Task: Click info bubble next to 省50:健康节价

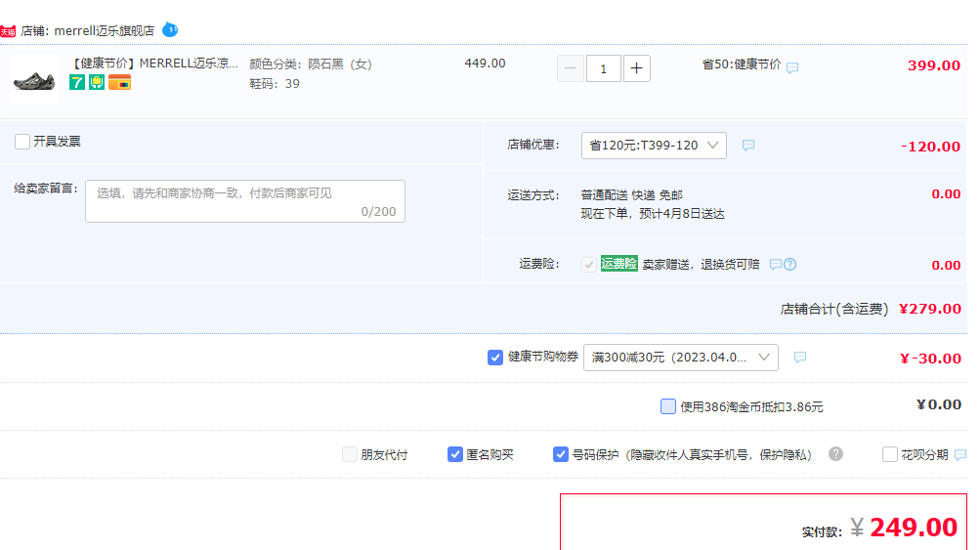Action: click(x=792, y=67)
